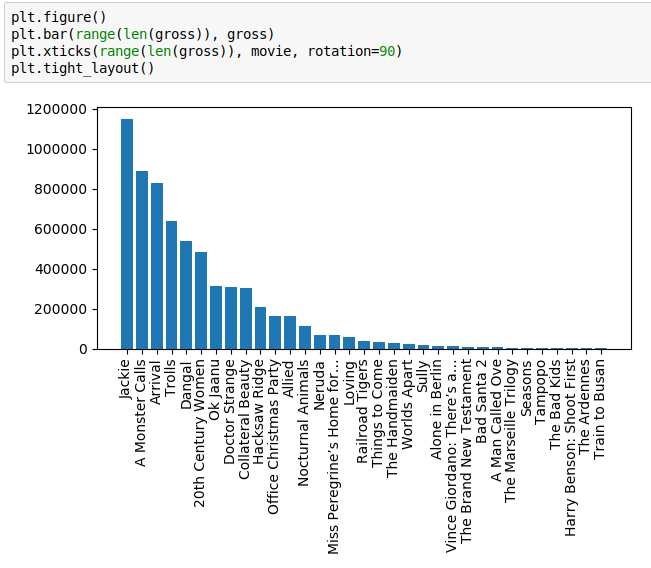Click the 'Ok Jaanu' x-axis label

coord(214,390)
